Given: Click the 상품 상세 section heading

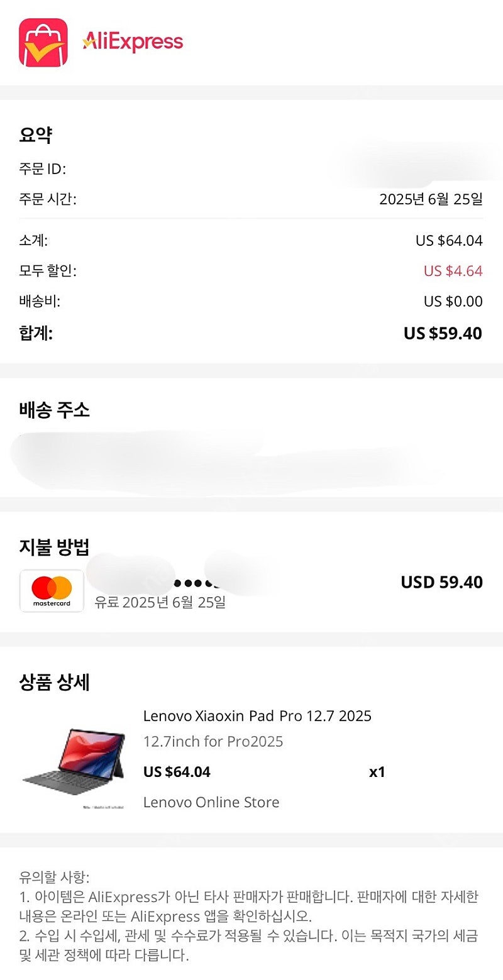Looking at the screenshot, I should click(x=54, y=682).
